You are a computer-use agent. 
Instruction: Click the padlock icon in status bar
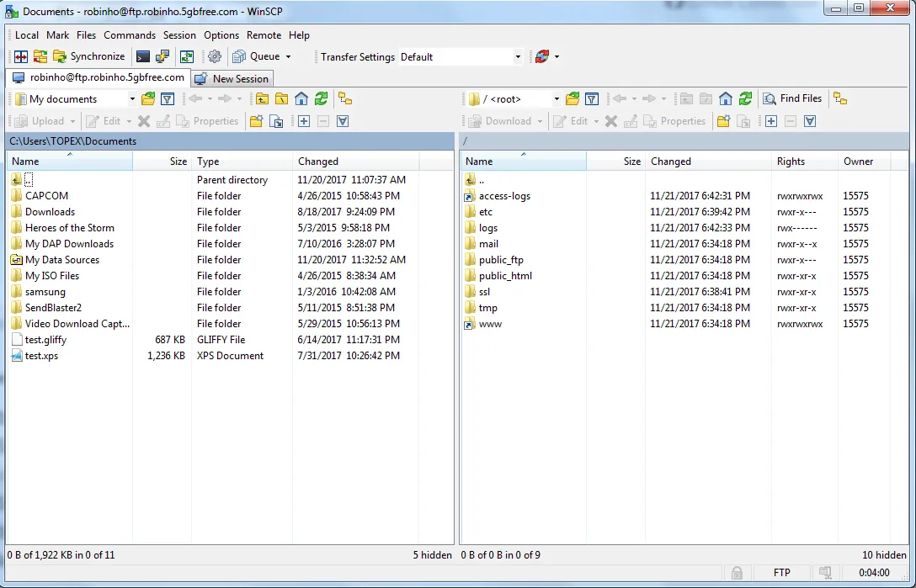738,572
